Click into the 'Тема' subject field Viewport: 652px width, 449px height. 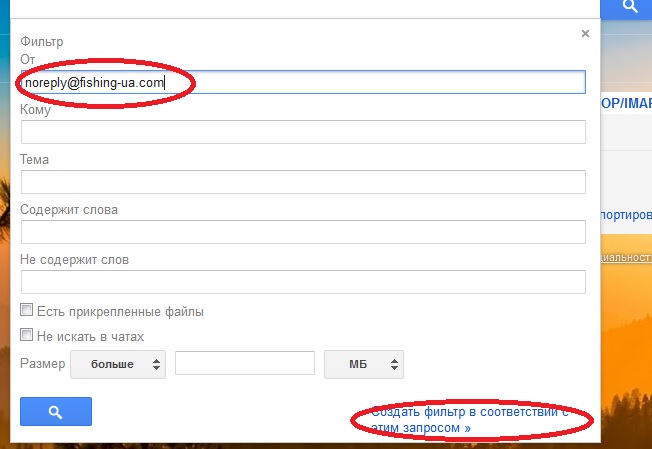[302, 182]
